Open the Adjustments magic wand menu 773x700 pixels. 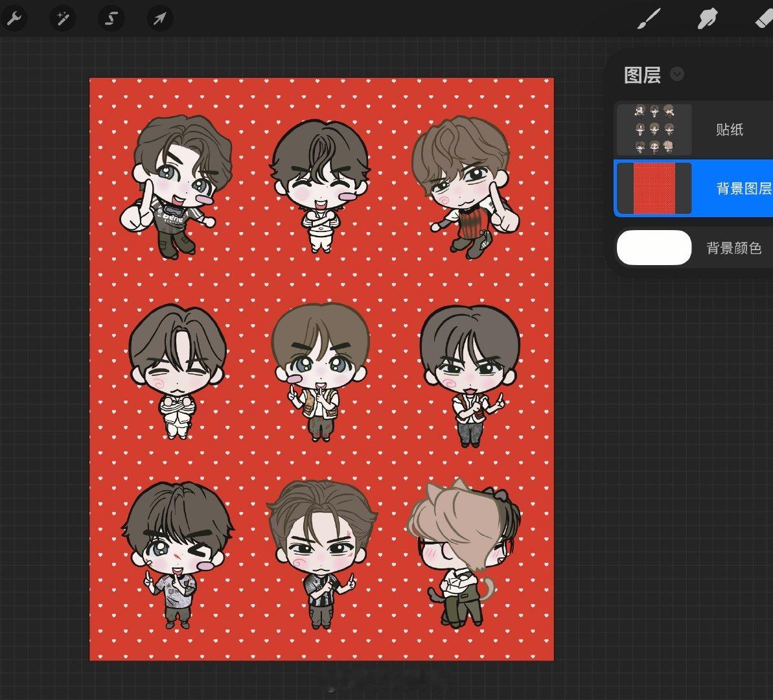point(62,19)
